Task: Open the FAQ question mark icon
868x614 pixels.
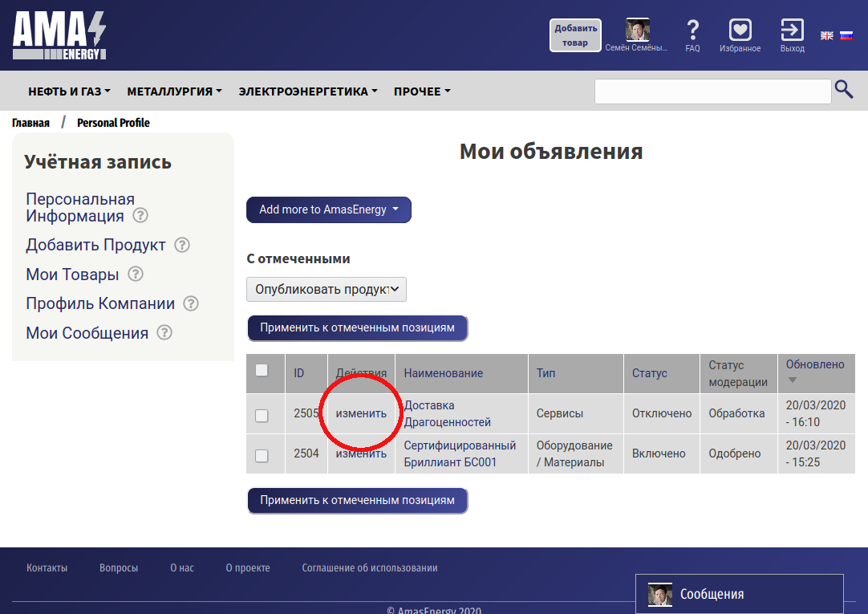Action: (x=692, y=30)
